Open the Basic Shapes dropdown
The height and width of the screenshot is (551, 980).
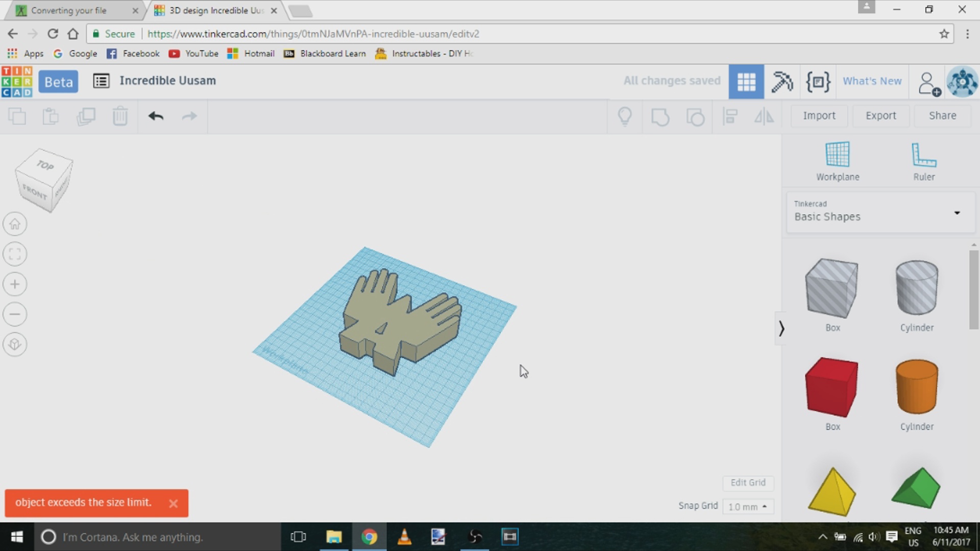point(880,212)
